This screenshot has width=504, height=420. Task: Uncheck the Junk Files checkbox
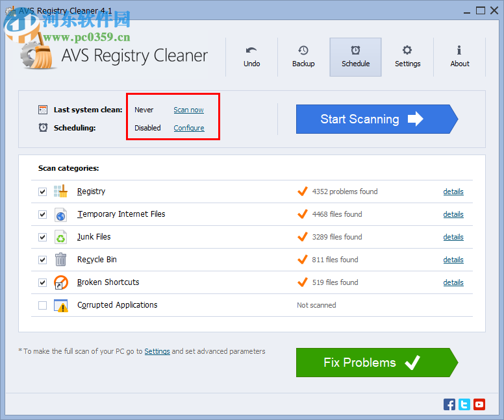pyautogui.click(x=42, y=237)
